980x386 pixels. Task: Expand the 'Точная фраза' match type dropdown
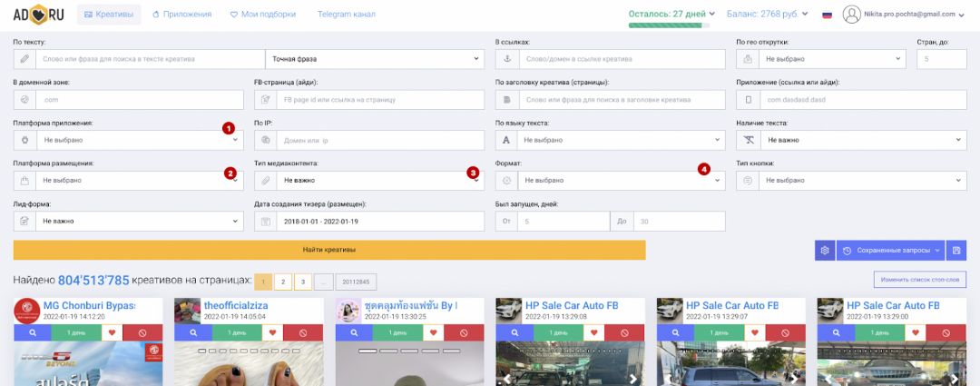tap(374, 59)
